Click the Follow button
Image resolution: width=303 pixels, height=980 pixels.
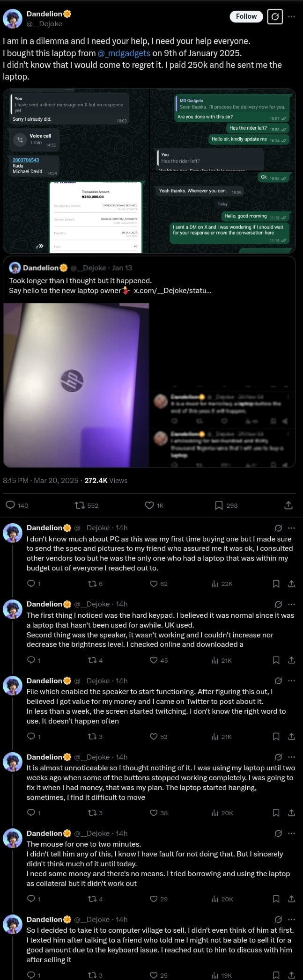point(246,16)
